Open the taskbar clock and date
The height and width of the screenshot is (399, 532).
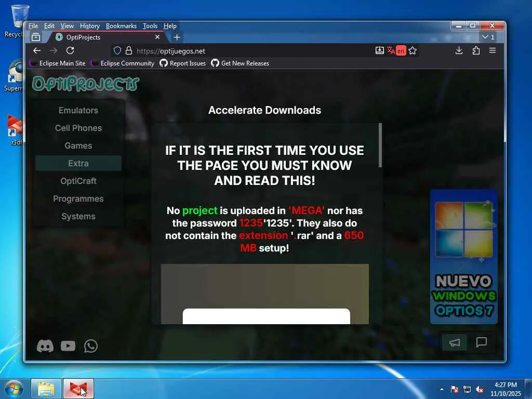point(506,389)
